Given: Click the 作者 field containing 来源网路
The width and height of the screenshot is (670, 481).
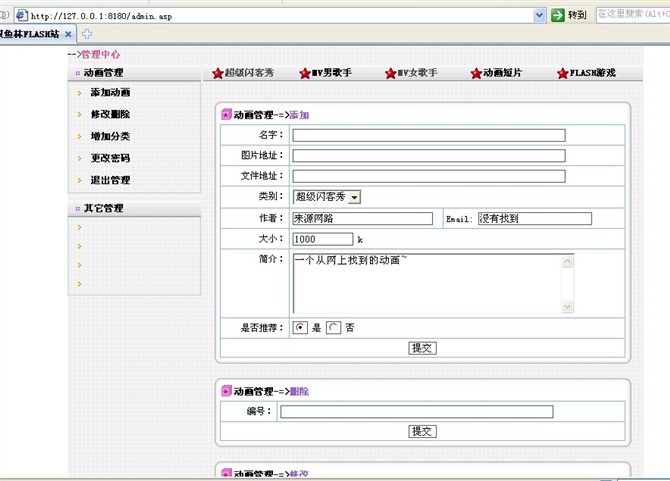Looking at the screenshot, I should [x=363, y=219].
